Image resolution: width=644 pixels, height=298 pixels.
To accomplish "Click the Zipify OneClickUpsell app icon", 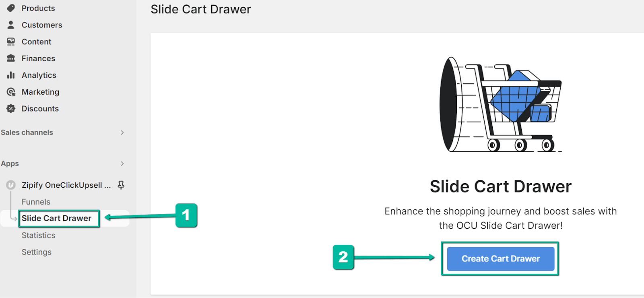I will pyautogui.click(x=10, y=185).
